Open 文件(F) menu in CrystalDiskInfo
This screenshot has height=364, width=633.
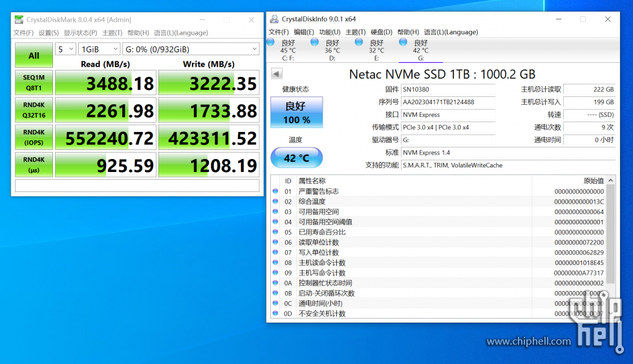point(279,32)
